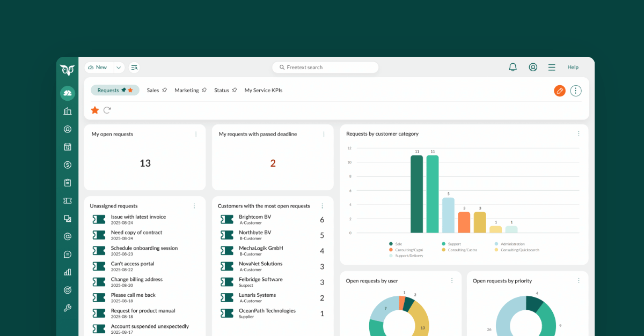Open the Contact person icon in sidebar
This screenshot has height=336, width=644.
pyautogui.click(x=67, y=129)
